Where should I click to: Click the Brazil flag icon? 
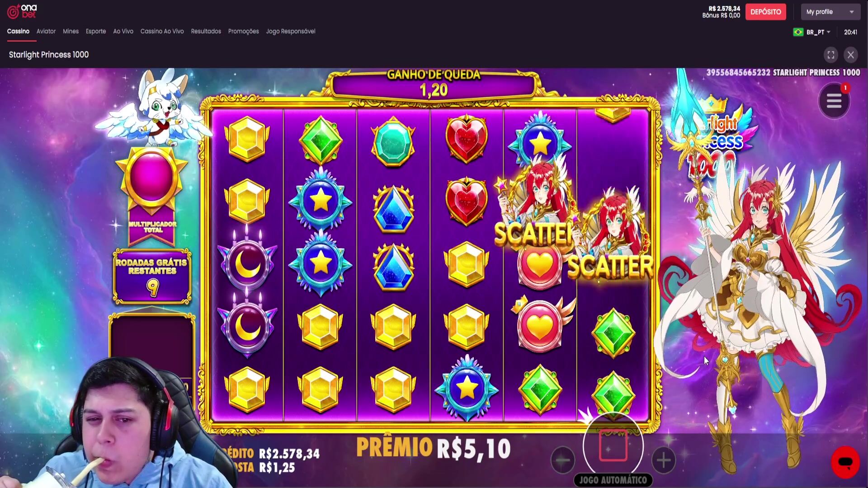point(798,32)
